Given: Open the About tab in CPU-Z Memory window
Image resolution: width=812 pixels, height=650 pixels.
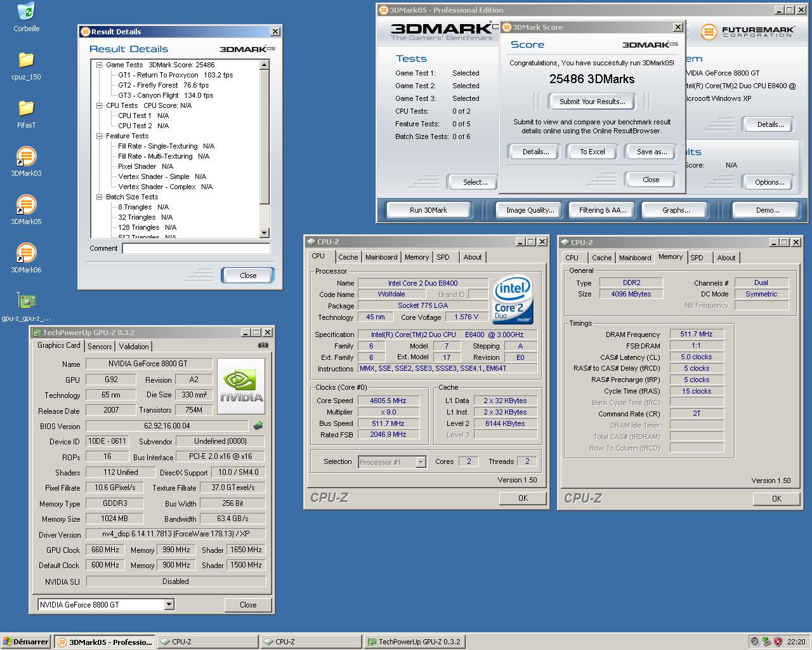Looking at the screenshot, I should [x=726, y=258].
